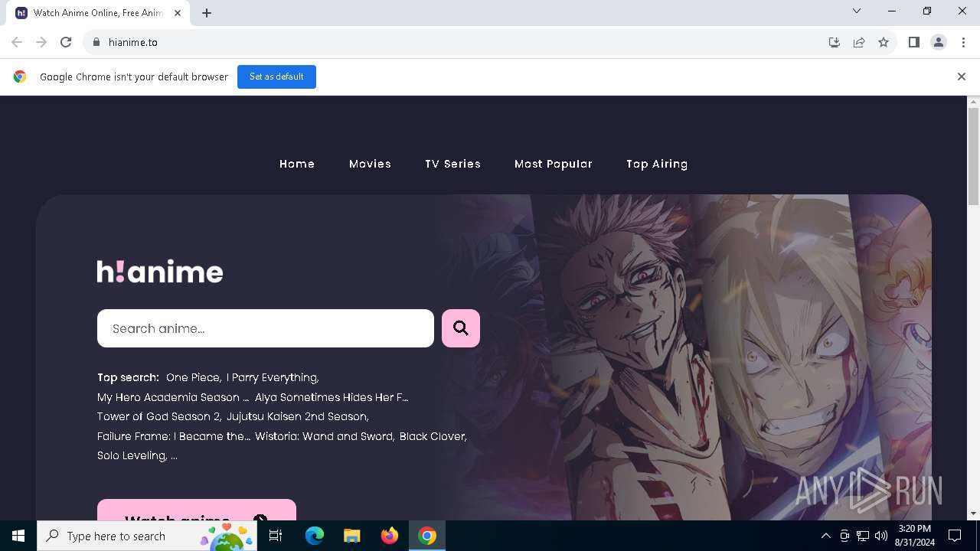Open the tab search chevron
This screenshot has width=980, height=551.
coord(857,11)
